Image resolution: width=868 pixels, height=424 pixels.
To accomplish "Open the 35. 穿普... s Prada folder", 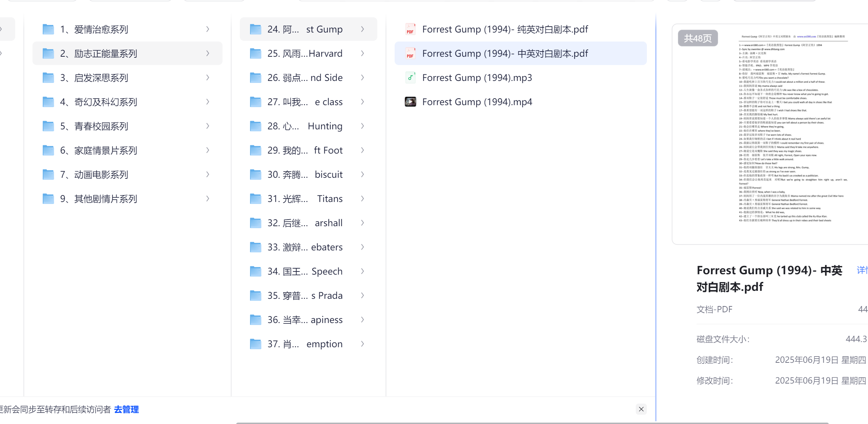I will [x=305, y=296].
